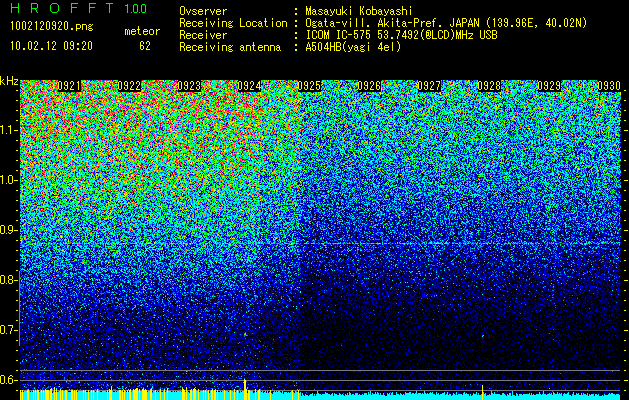Click the 0929 time marker
The image size is (629, 400).
[x=549, y=86]
